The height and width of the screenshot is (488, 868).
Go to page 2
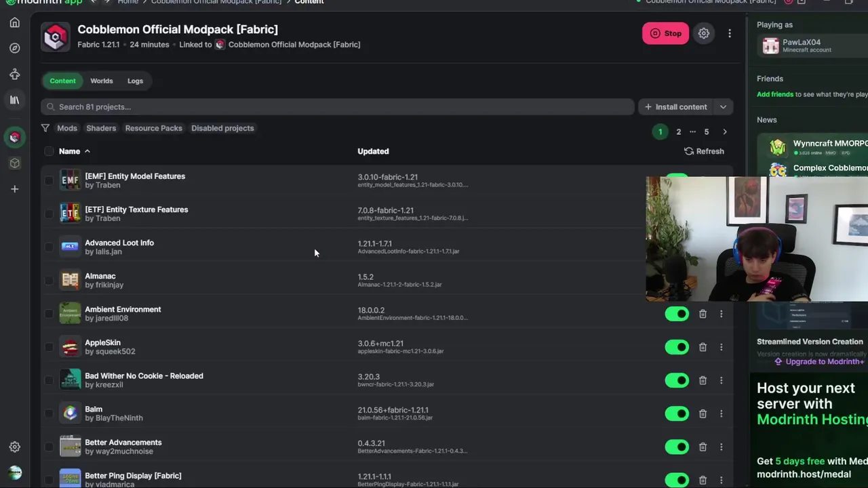pyautogui.click(x=678, y=132)
